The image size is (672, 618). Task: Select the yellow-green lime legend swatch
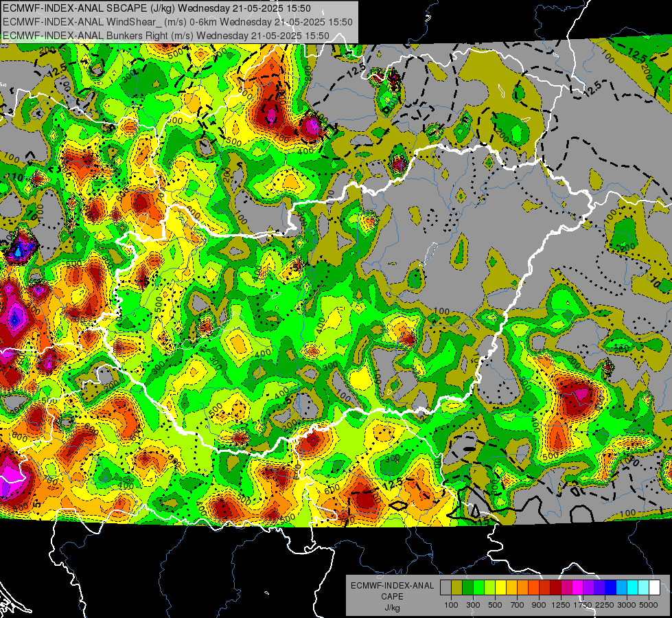489,587
